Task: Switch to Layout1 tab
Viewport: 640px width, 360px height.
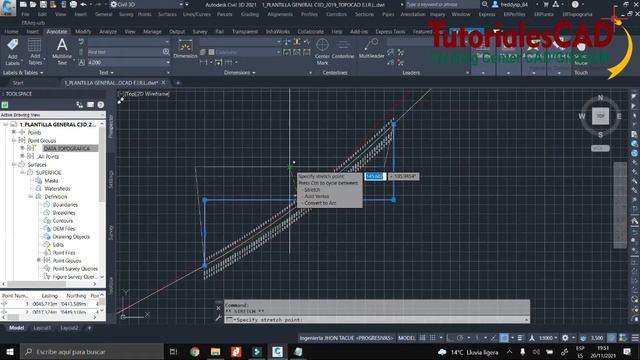Action: click(x=42, y=328)
